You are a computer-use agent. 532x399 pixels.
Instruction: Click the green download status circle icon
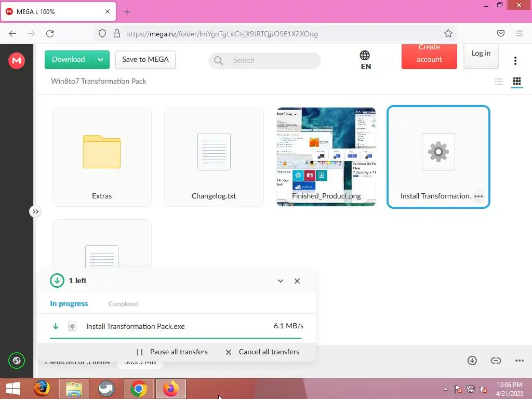click(57, 281)
